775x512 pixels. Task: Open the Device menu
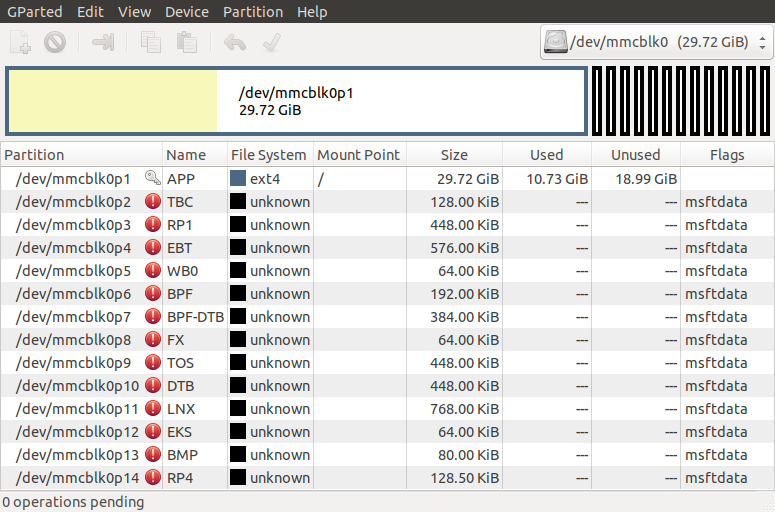(x=187, y=11)
